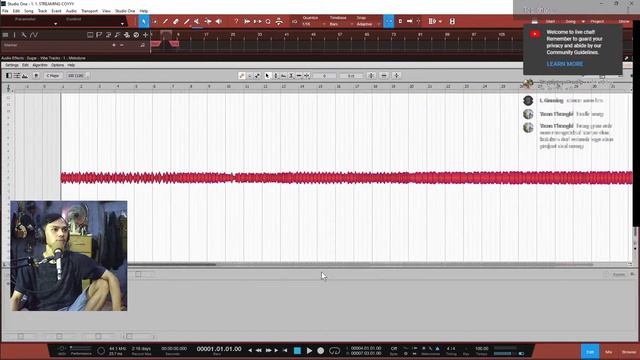Toggle the blue Snap button
640x360 pixels.
point(389,21)
